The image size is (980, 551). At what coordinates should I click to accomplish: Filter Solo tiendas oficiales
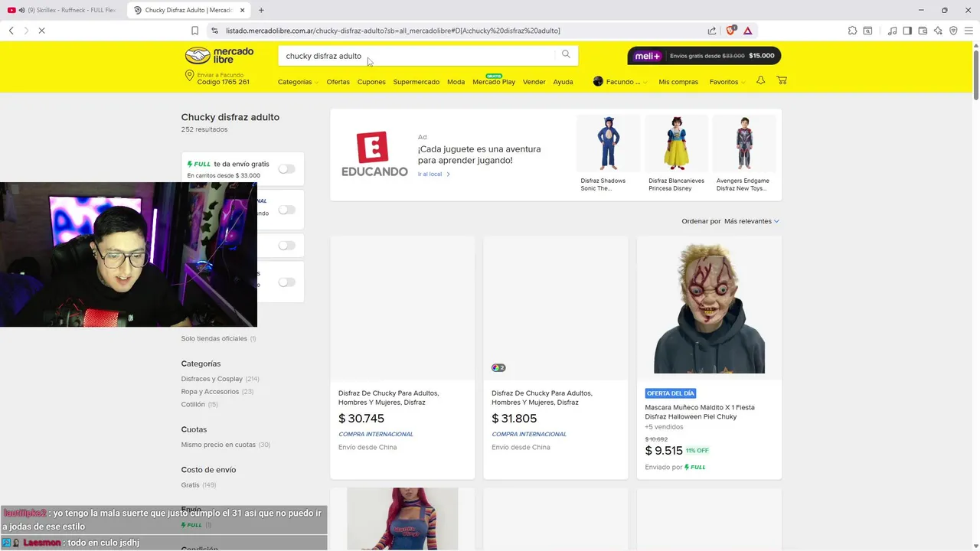click(214, 338)
